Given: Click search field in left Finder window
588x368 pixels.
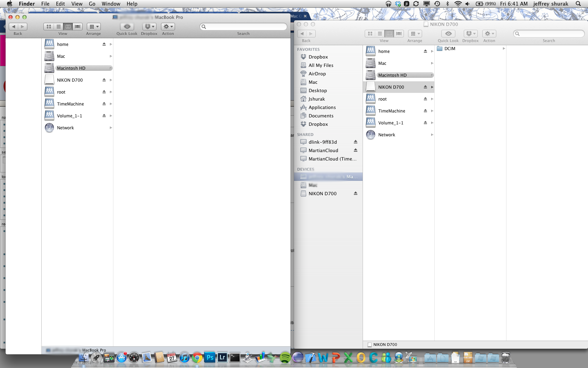Looking at the screenshot, I should (244, 27).
